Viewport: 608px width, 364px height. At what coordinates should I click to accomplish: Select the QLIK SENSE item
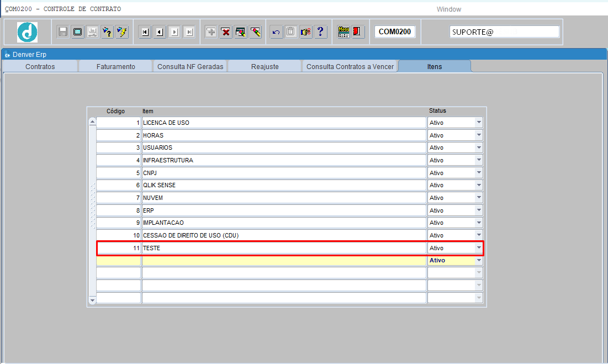tap(284, 185)
